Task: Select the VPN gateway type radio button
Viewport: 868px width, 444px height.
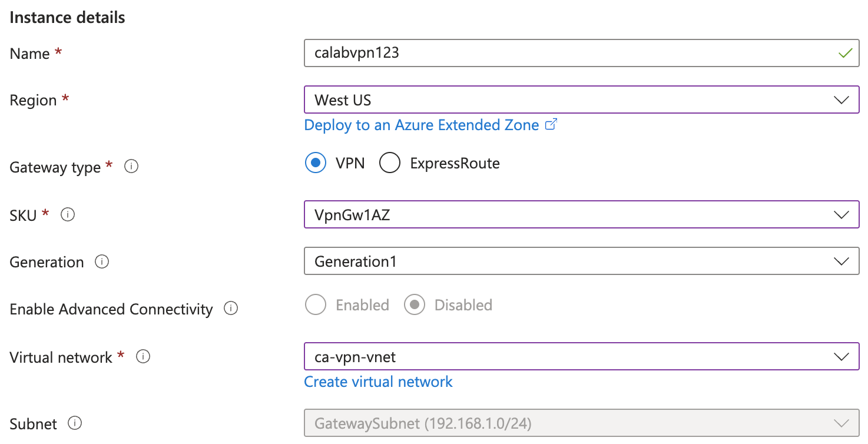Action: pos(316,163)
